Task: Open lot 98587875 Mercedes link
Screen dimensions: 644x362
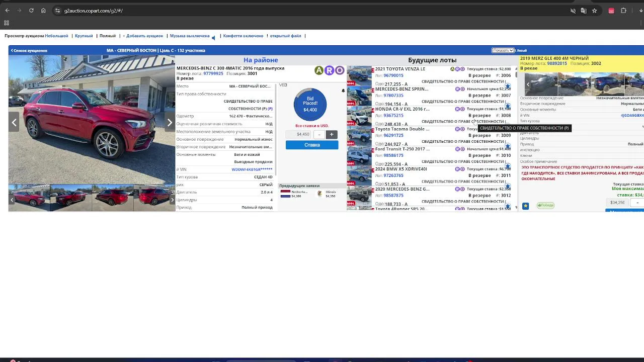Action: coord(393,196)
